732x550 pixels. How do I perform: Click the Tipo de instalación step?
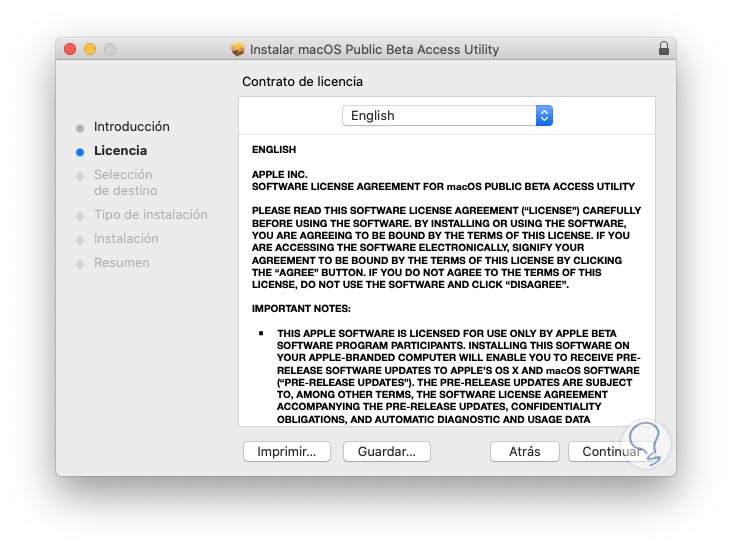point(151,215)
